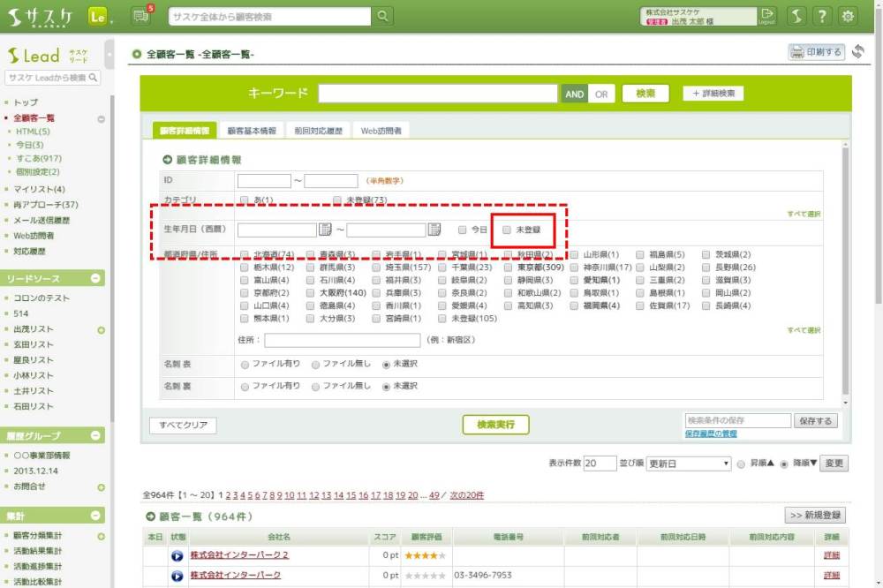Image resolution: width=883 pixels, height=588 pixels.
Task: Select ファイル有り for 名刺 表
Action: point(245,364)
